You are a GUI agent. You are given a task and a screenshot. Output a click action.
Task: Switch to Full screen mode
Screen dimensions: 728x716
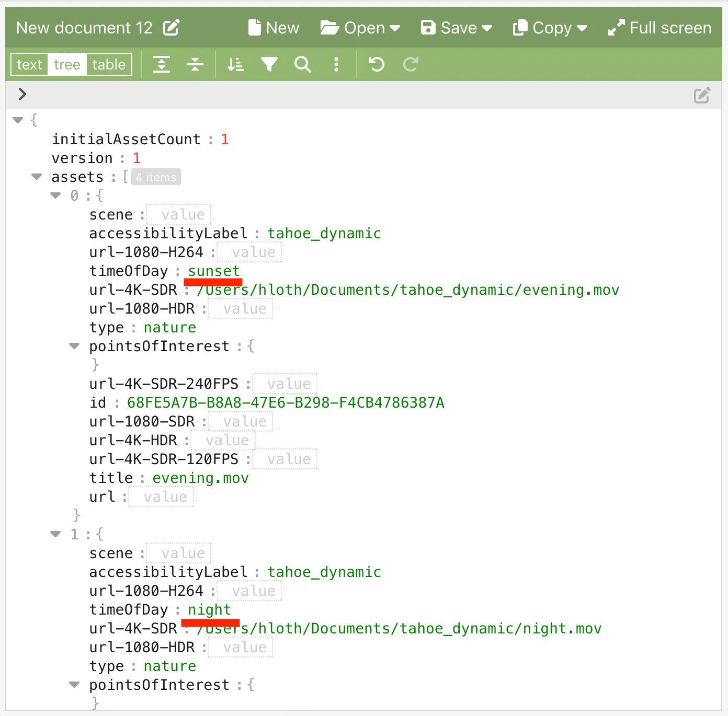[659, 27]
